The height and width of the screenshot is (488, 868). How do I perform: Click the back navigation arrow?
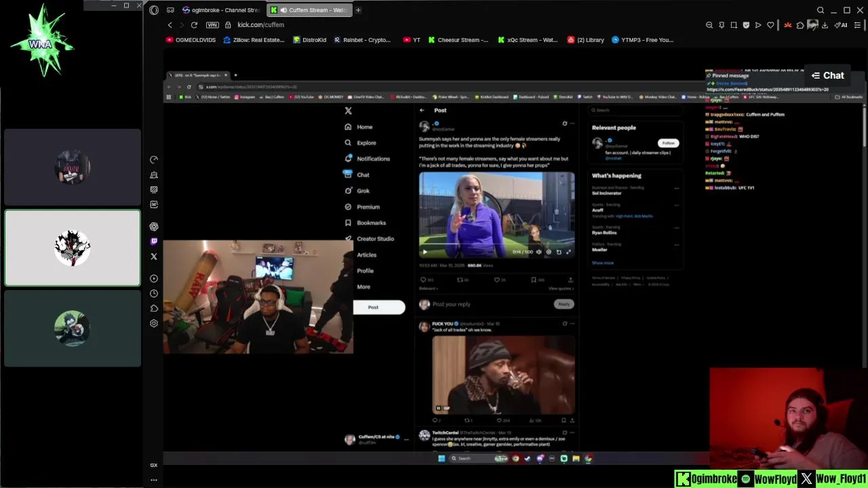(x=170, y=25)
